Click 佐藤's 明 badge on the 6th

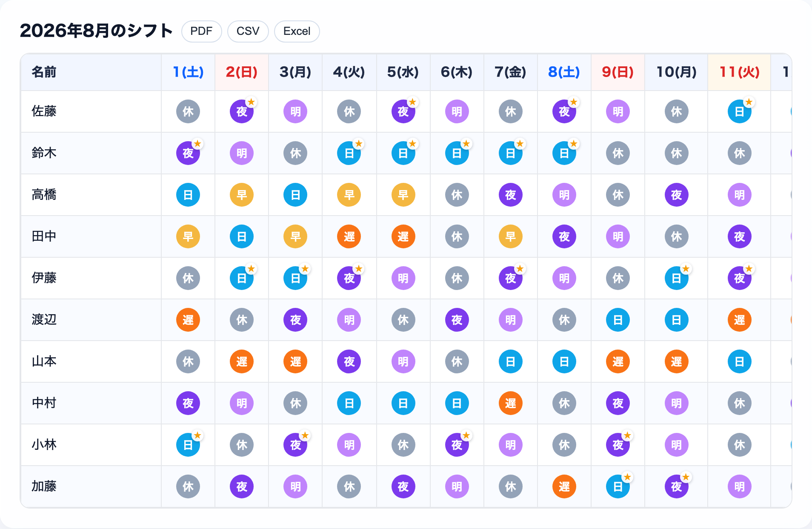[457, 111]
